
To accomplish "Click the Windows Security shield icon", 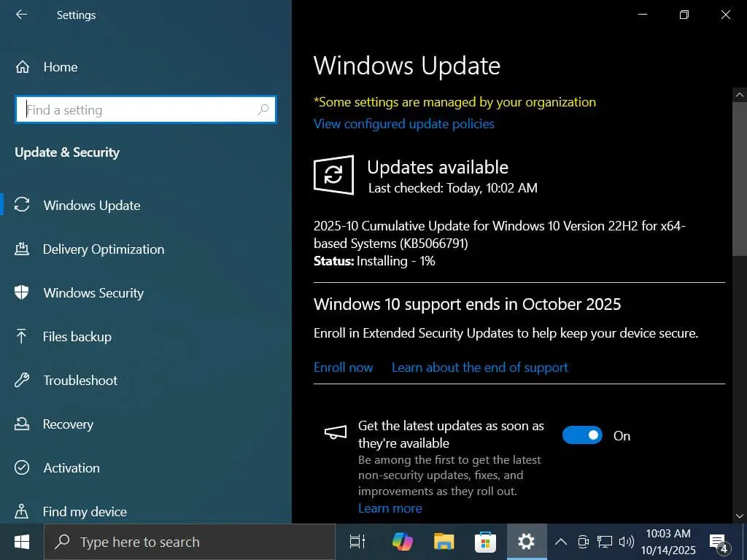I will click(22, 292).
